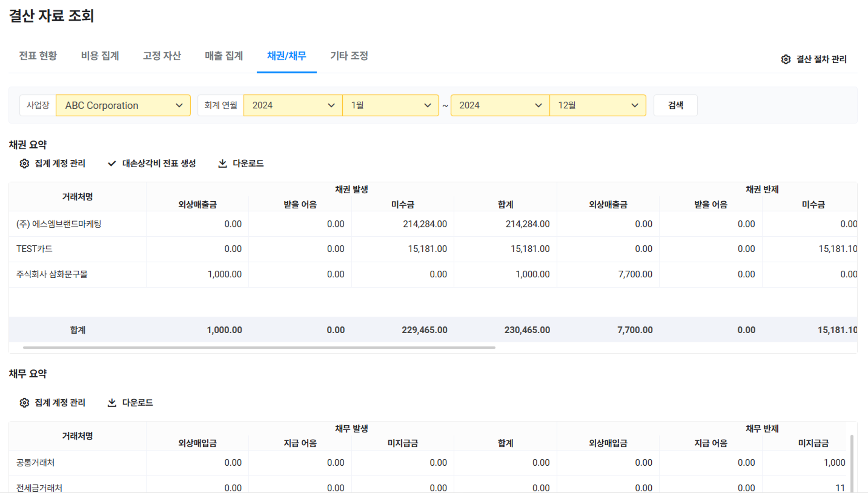The width and height of the screenshot is (868, 493).
Task: Go to the 매출 집계 tab
Action: [224, 56]
